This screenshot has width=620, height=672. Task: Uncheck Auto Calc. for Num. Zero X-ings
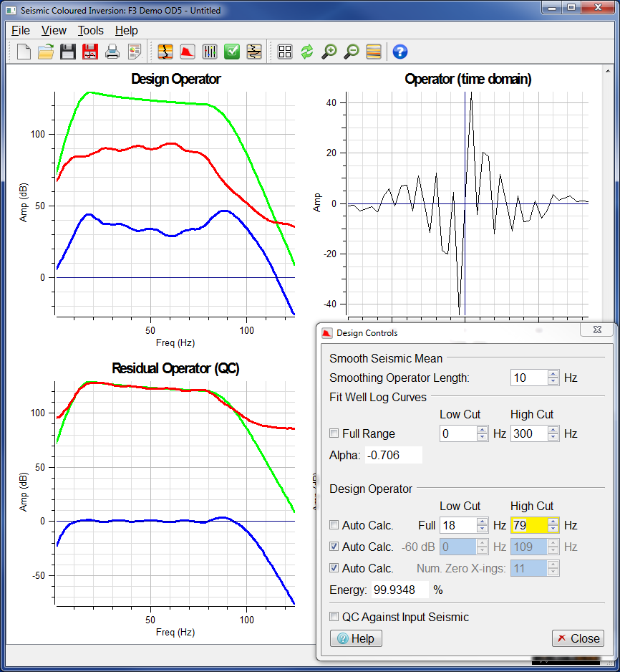click(334, 568)
